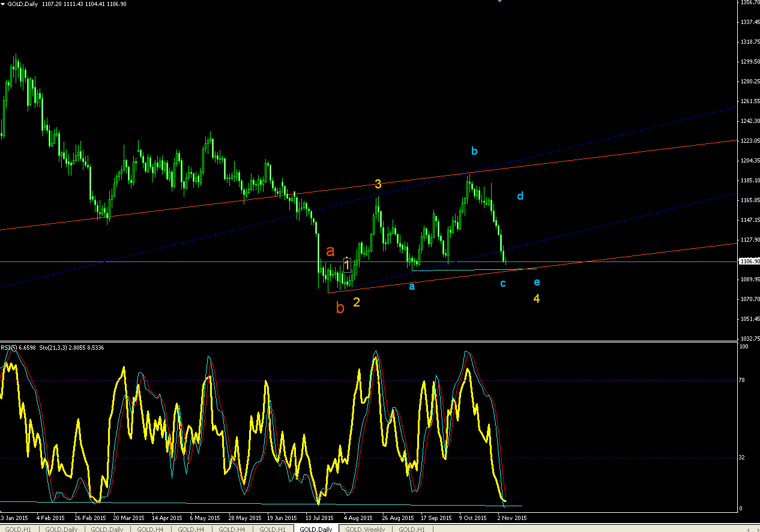The width and height of the screenshot is (760, 532).
Task: Select the large red letter b label
Action: click(340, 308)
